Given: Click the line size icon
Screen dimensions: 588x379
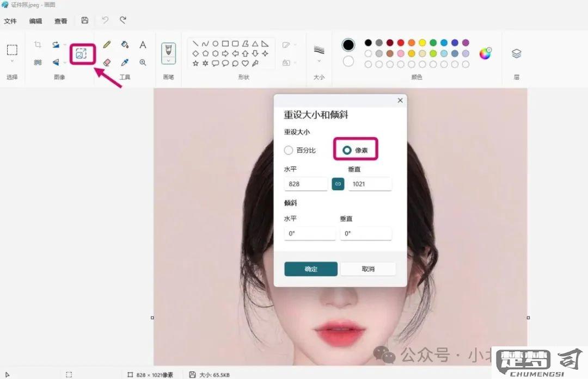Looking at the screenshot, I should 318,49.
